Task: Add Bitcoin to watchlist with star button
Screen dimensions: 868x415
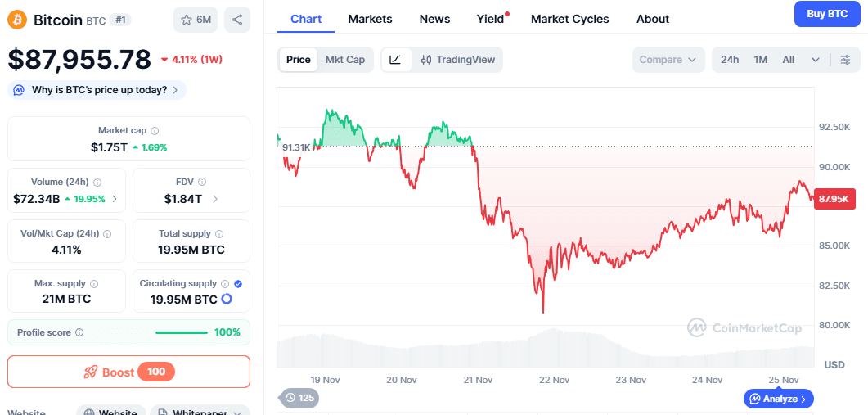Action: [196, 20]
